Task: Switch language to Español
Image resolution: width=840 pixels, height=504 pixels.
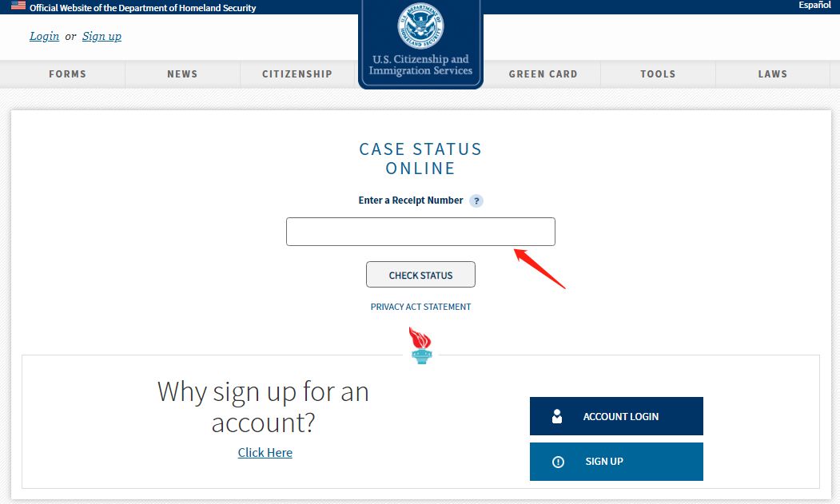Action: (x=814, y=6)
